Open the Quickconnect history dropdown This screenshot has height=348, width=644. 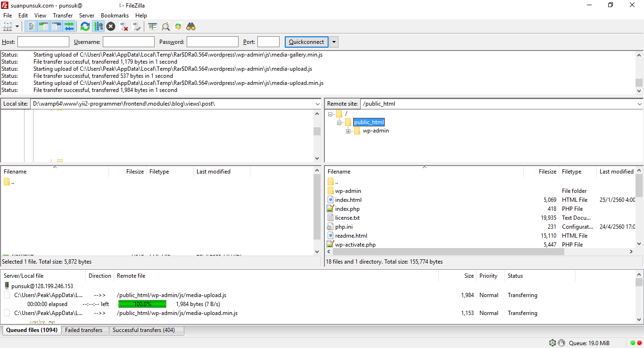[334, 42]
